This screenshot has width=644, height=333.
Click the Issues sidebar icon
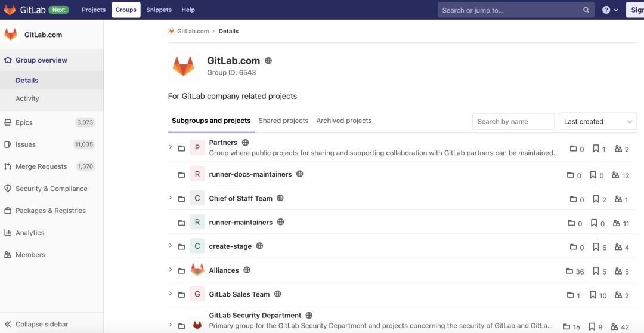(7, 144)
